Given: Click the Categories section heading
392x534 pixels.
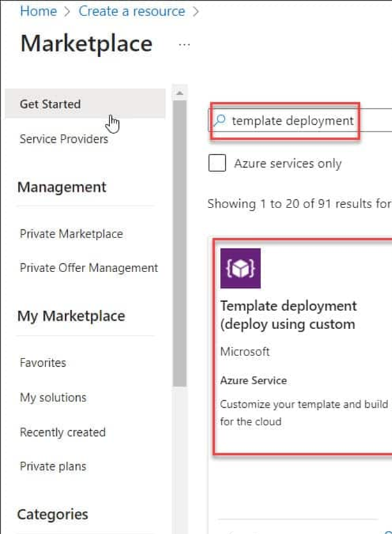Looking at the screenshot, I should click(x=52, y=515).
